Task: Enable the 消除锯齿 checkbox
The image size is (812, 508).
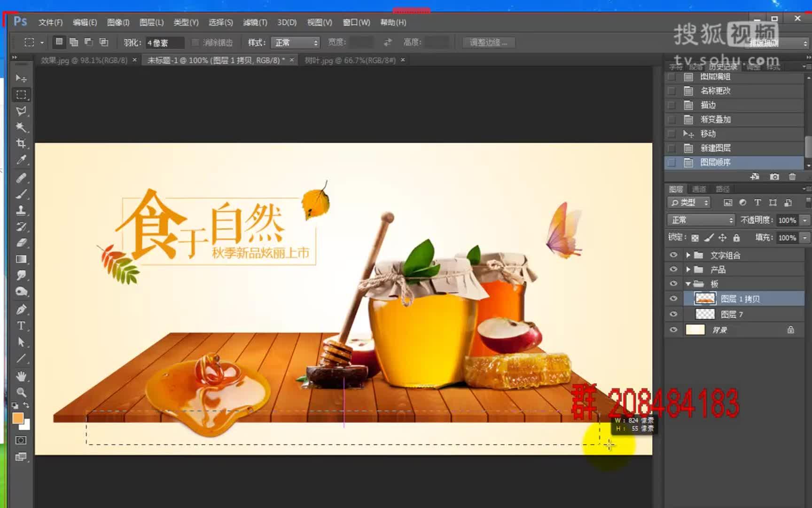Action: pyautogui.click(x=195, y=42)
